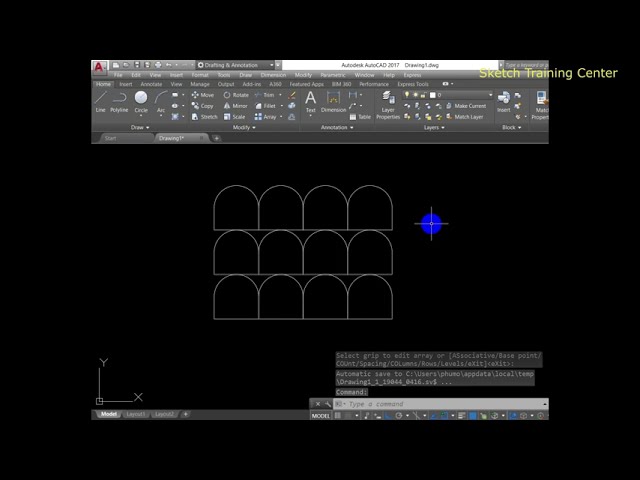Toggle Ortho mode in status bar

coord(388,416)
